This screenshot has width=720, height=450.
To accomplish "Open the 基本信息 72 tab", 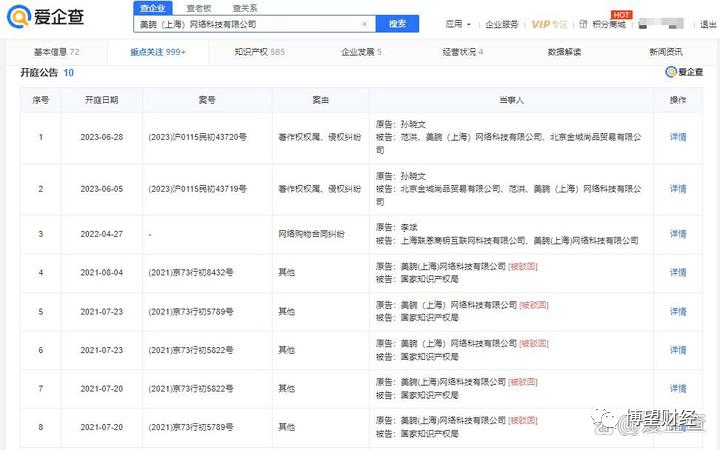I will pyautogui.click(x=57, y=51).
